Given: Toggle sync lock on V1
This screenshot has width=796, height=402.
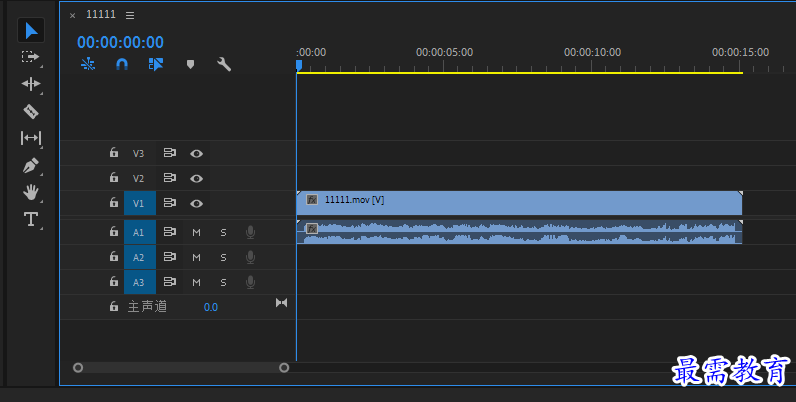Looking at the screenshot, I should tap(170, 203).
